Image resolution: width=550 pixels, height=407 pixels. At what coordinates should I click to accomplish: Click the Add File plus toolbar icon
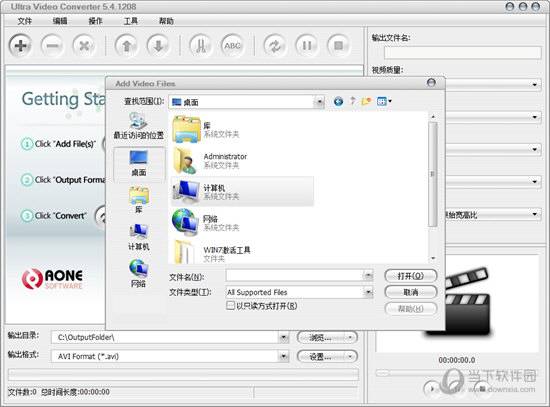pos(20,45)
